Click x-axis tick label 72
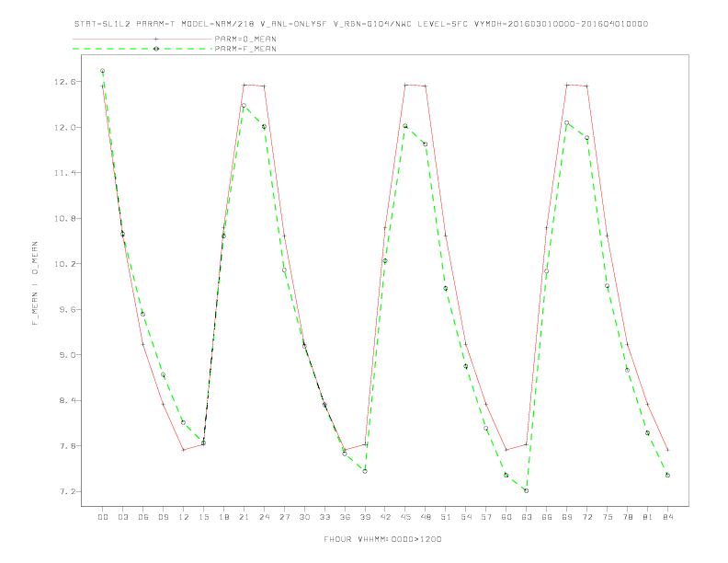The height and width of the screenshot is (563, 728). pos(586,517)
